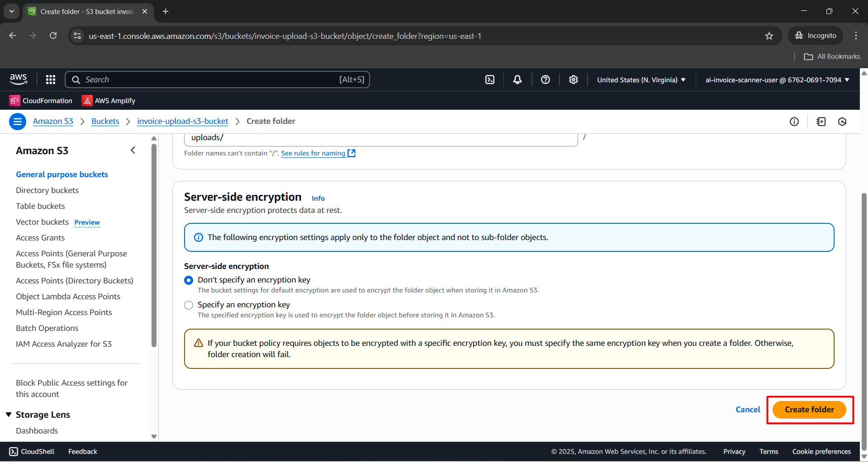Open the United States (N. Virginia) region dropdown
This screenshot has width=868, height=462.
[x=641, y=80]
